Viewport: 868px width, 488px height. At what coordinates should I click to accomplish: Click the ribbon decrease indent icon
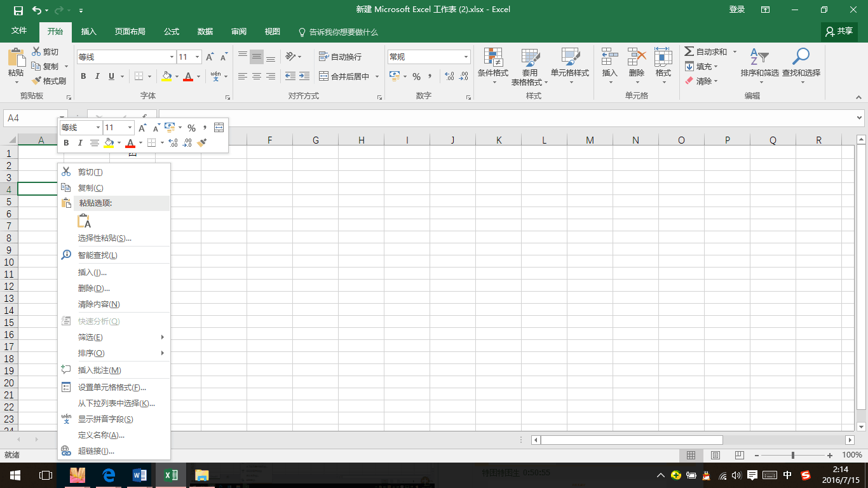(290, 76)
